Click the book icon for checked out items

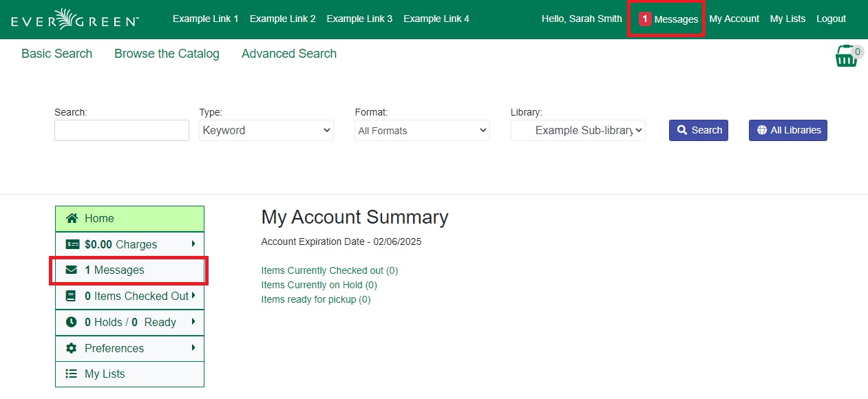tap(71, 296)
